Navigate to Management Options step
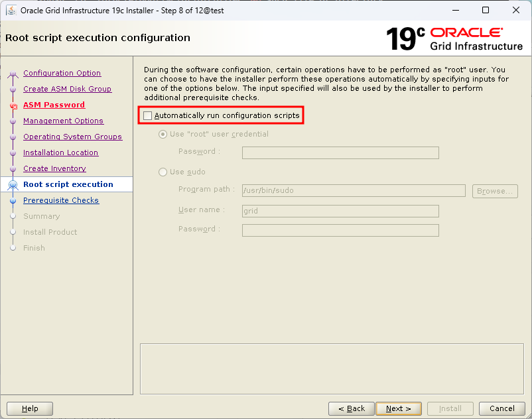The width and height of the screenshot is (532, 419). (63, 121)
